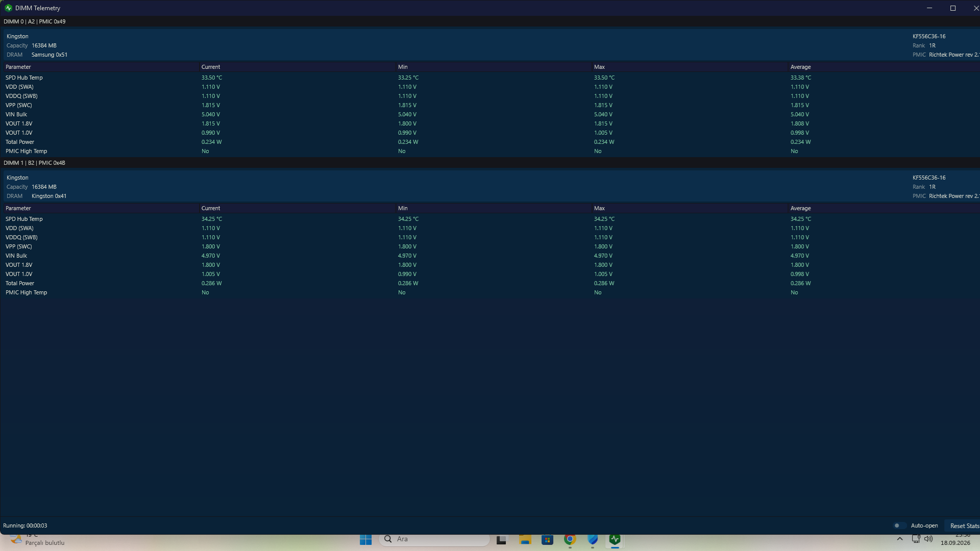Open the Windows Start menu
This screenshot has width=980, height=551.
(365, 539)
